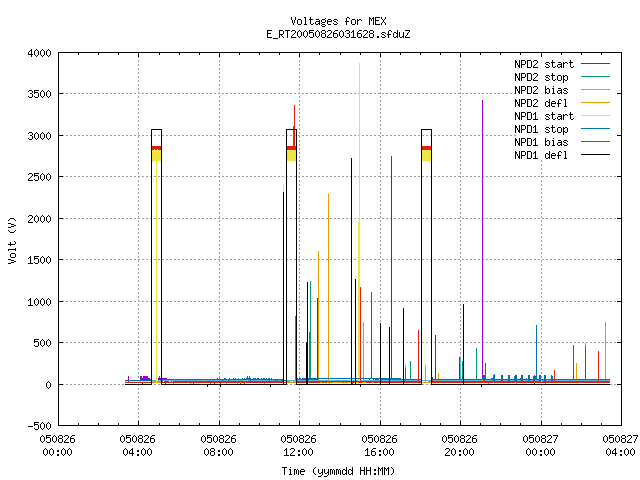Screen dimensions: 640x480
Task: Click the NPD2 start legend label
Action: point(544,64)
